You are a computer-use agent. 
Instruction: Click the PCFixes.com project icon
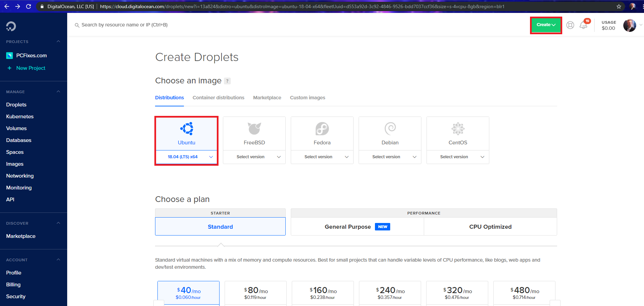[x=10, y=55]
